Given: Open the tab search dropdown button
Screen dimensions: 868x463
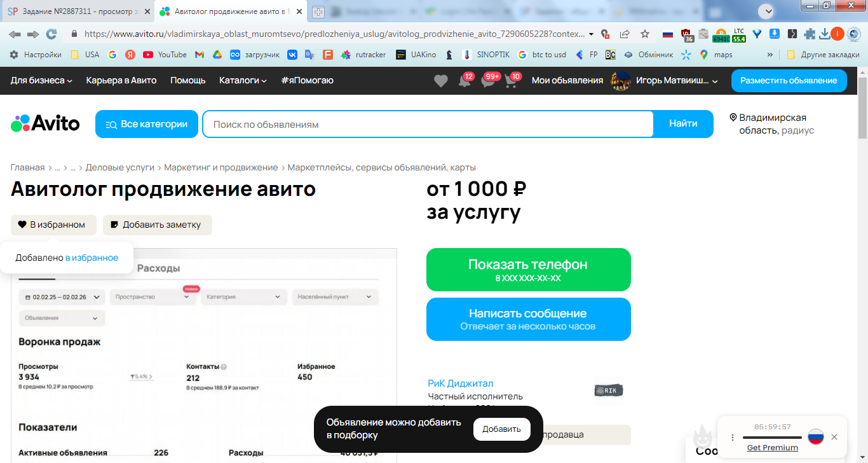Looking at the screenshot, I should point(767,11).
